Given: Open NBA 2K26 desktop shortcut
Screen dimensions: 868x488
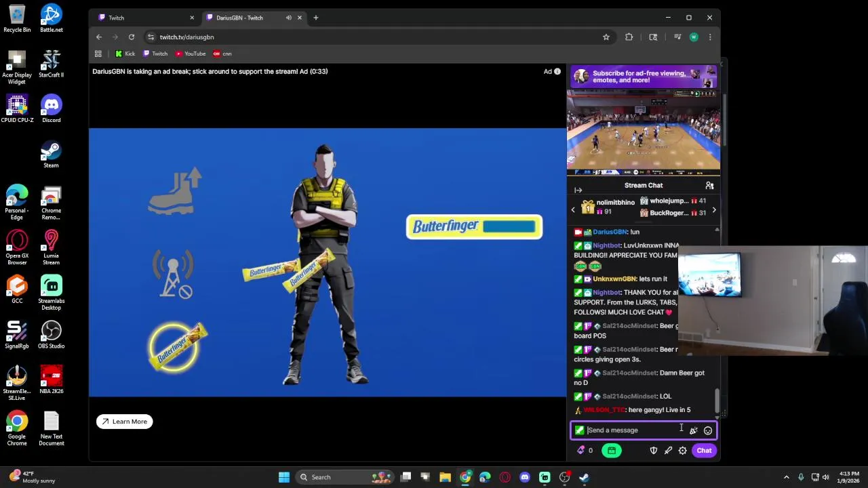Looking at the screenshot, I should tap(51, 380).
